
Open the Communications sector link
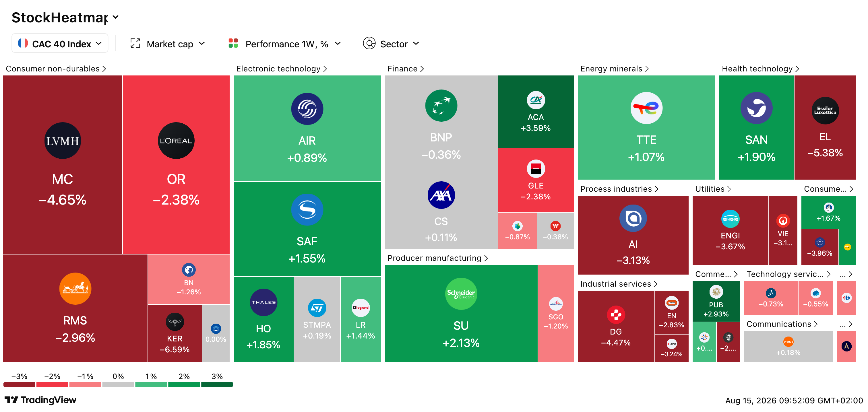point(782,324)
